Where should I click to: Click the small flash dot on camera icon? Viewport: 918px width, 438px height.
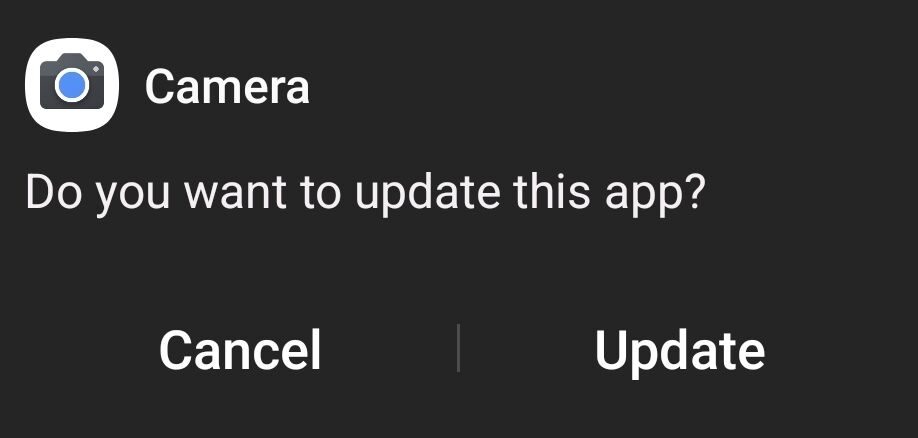pyautogui.click(x=96, y=70)
